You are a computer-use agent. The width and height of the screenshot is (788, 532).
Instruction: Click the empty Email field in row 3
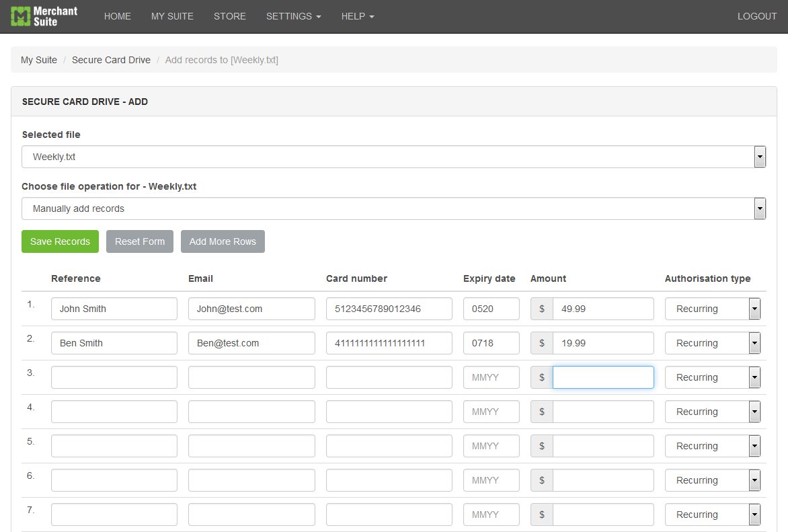[251, 377]
